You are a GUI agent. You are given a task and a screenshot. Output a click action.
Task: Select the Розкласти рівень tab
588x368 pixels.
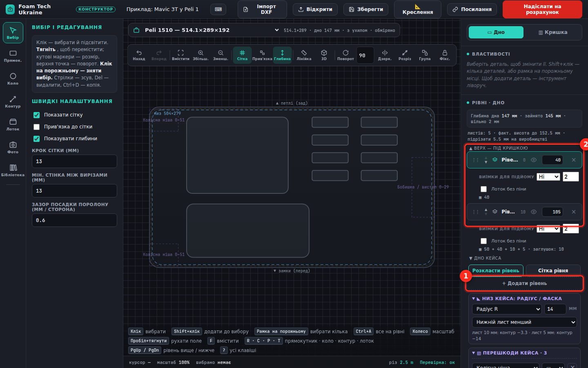pyautogui.click(x=496, y=270)
